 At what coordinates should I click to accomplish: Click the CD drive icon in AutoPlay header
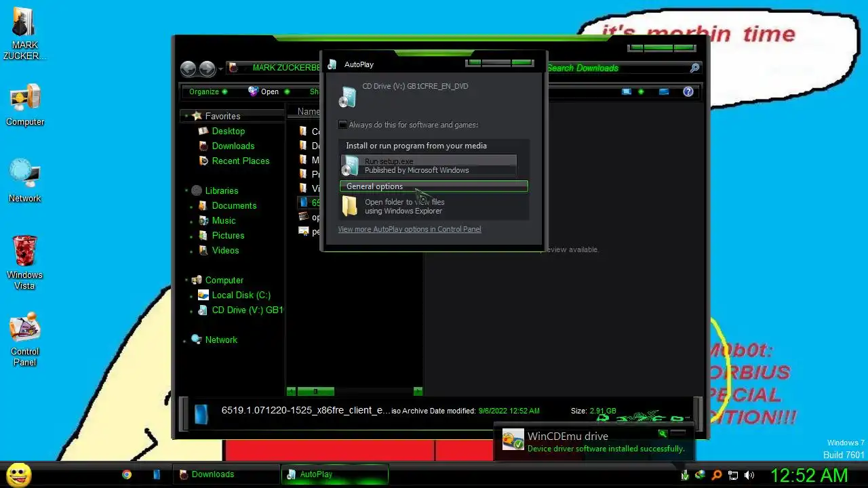[x=348, y=97]
